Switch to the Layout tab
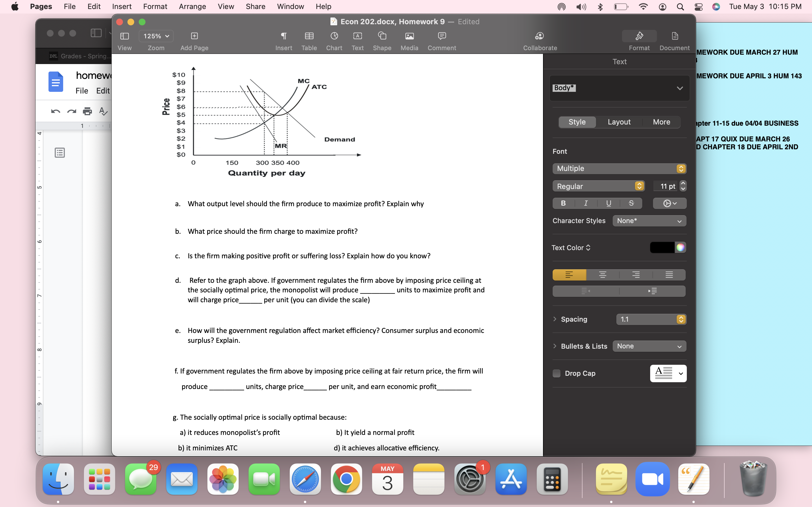This screenshot has width=812, height=507. [619, 122]
